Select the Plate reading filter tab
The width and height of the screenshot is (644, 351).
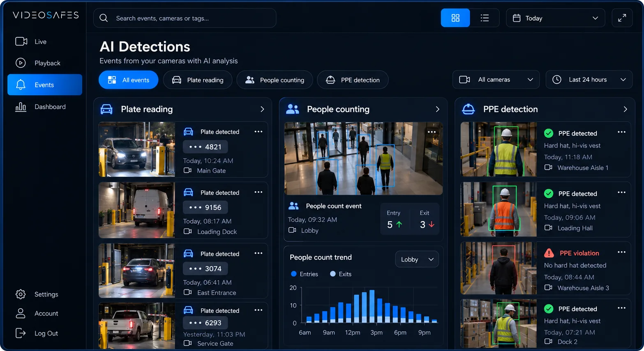pos(198,80)
